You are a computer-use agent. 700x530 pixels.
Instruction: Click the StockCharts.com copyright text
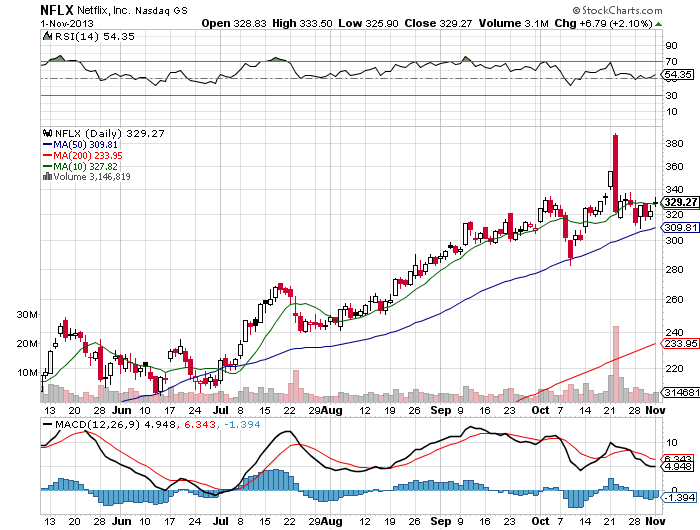pyautogui.click(x=617, y=10)
